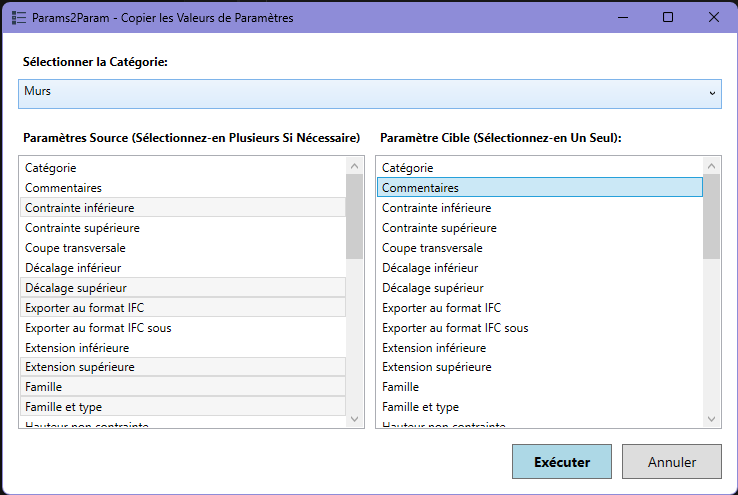The height and width of the screenshot is (495, 738).
Task: Maximize the Params2Param window
Action: (668, 18)
